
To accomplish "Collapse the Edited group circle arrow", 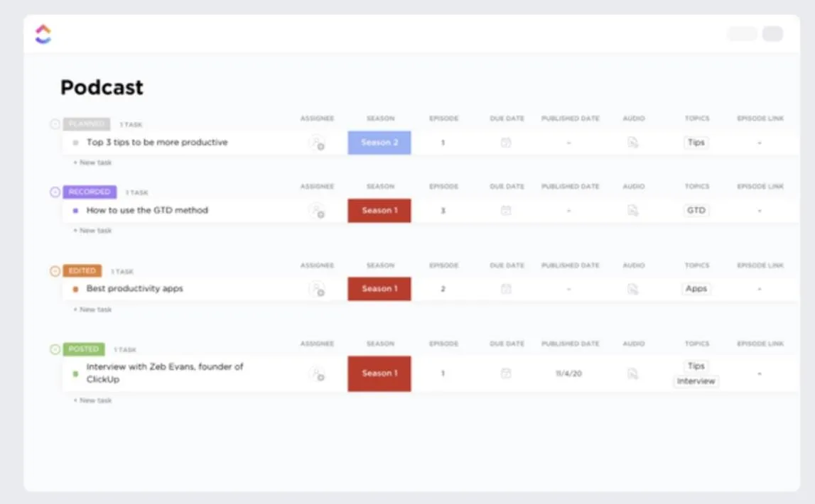I will pos(55,271).
